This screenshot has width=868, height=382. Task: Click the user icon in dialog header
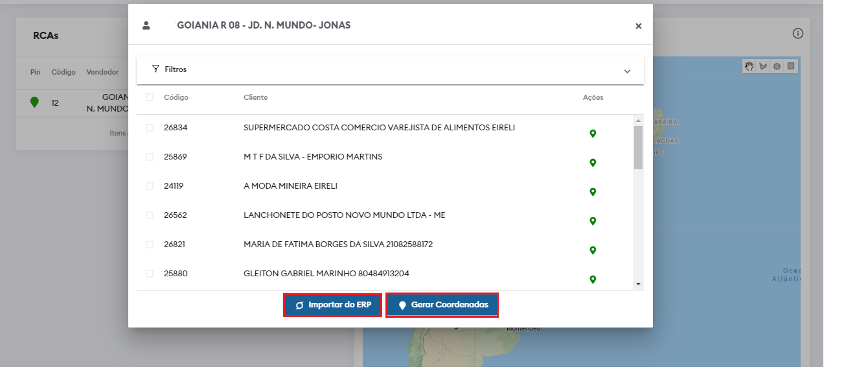146,25
